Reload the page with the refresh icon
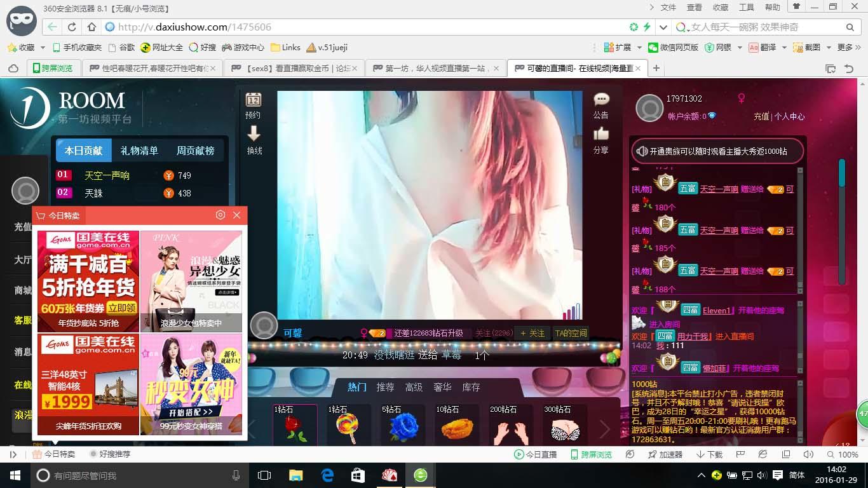Screen dimensions: 868x488 point(72,27)
